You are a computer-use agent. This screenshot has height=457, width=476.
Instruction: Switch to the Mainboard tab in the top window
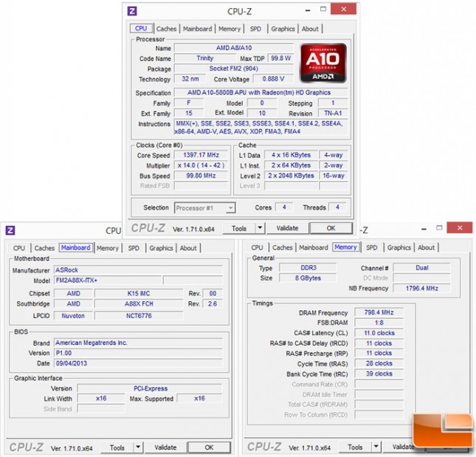[x=197, y=29]
